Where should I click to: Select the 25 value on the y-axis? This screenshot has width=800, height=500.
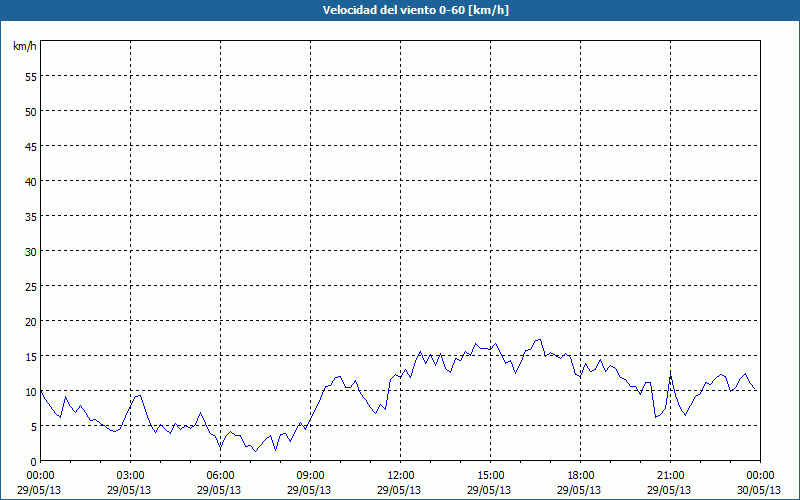[x=31, y=287]
